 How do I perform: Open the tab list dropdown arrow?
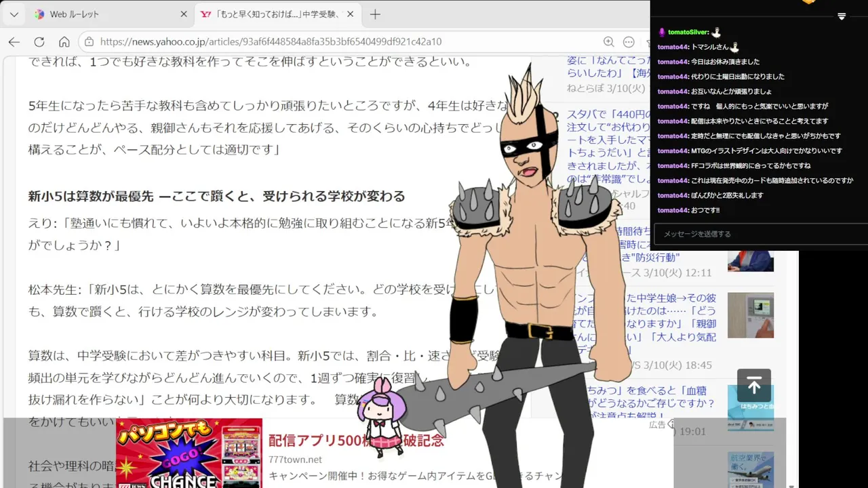point(14,14)
